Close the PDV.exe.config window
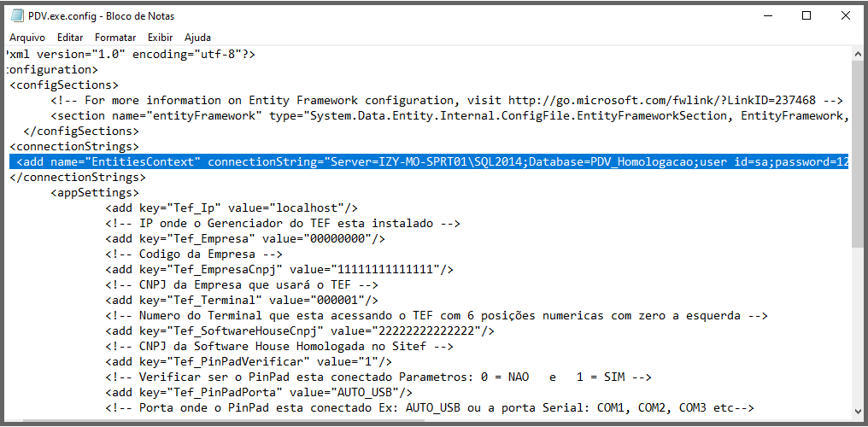868x427 pixels. [845, 16]
